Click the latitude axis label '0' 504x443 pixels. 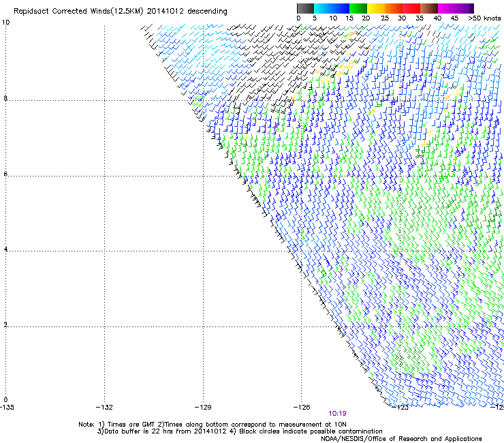coord(5,400)
